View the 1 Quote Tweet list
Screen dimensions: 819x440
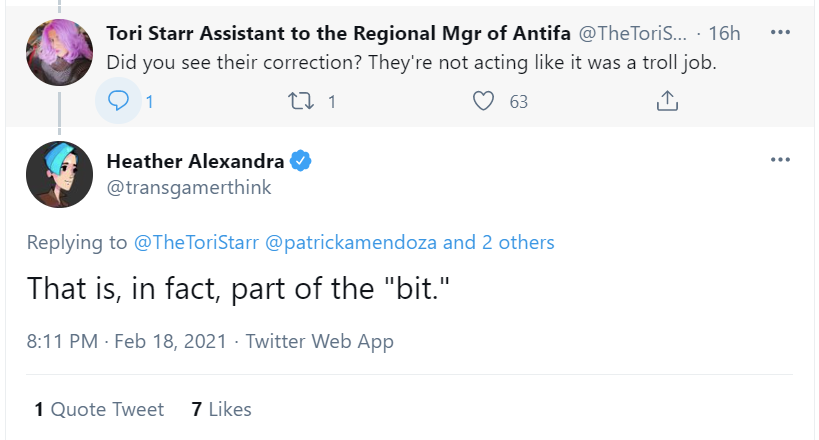(x=99, y=409)
